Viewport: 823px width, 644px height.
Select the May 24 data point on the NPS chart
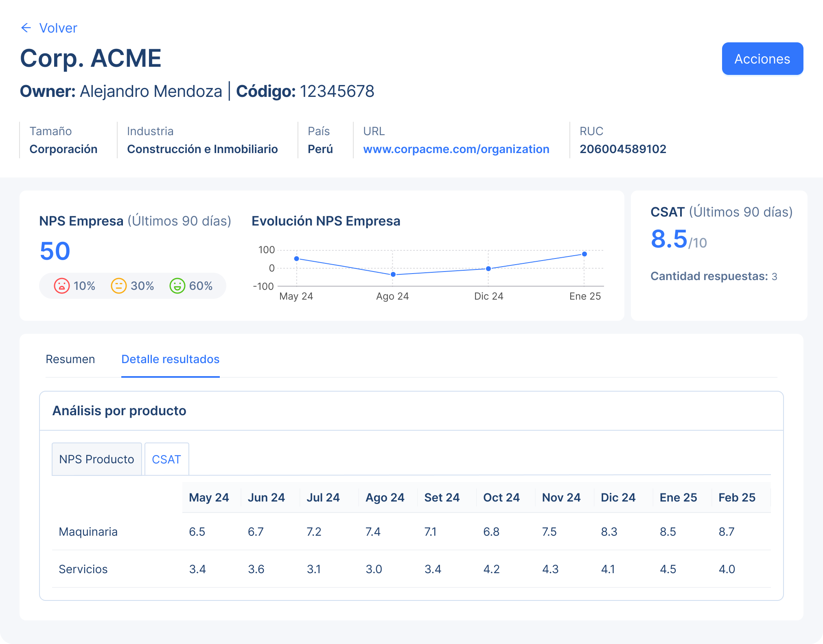coord(296,258)
